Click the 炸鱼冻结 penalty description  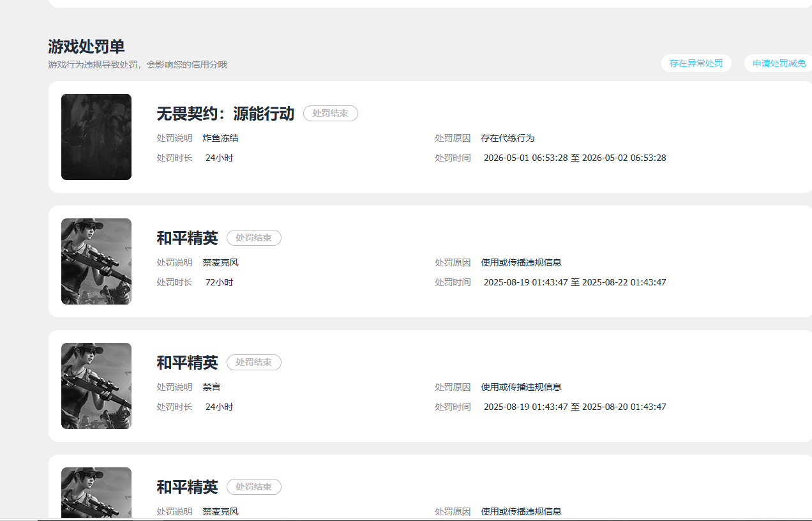click(220, 138)
